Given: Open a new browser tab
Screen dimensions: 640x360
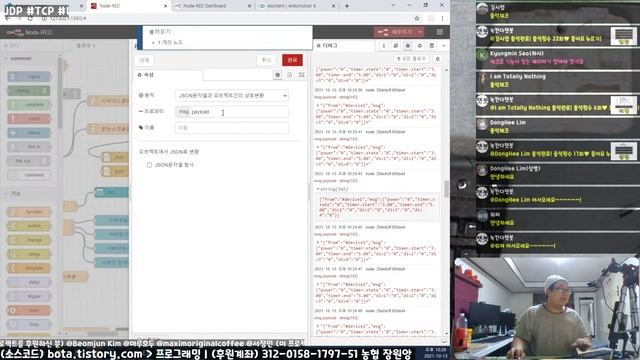Looking at the screenshot, I should (x=347, y=6).
